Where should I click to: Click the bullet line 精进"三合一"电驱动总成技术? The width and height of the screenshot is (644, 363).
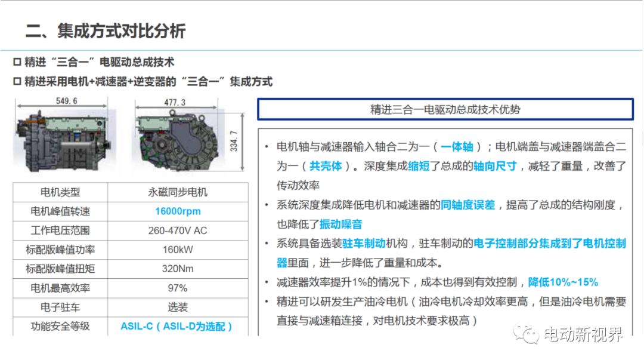pos(99,62)
